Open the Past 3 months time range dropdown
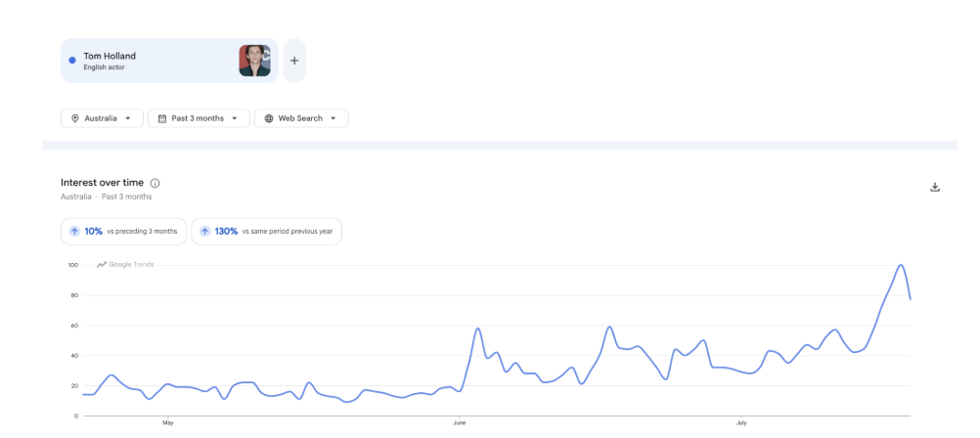Viewport: 980px width, 438px height. [199, 118]
